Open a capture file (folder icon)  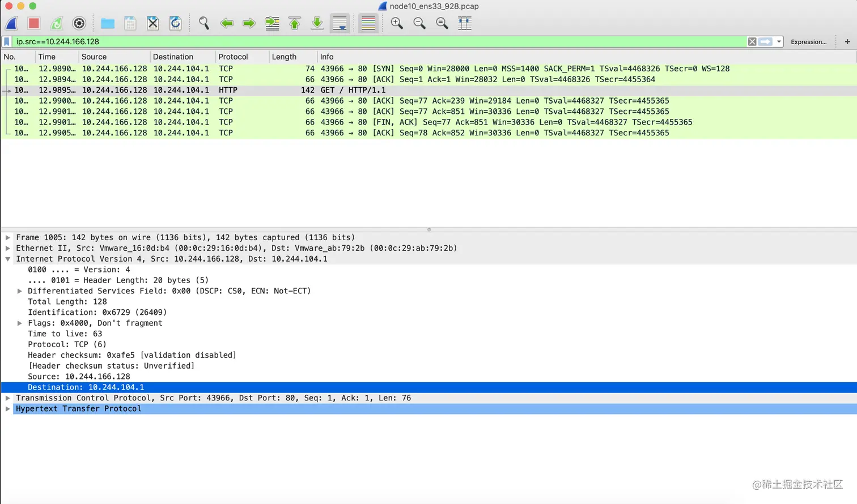click(108, 23)
